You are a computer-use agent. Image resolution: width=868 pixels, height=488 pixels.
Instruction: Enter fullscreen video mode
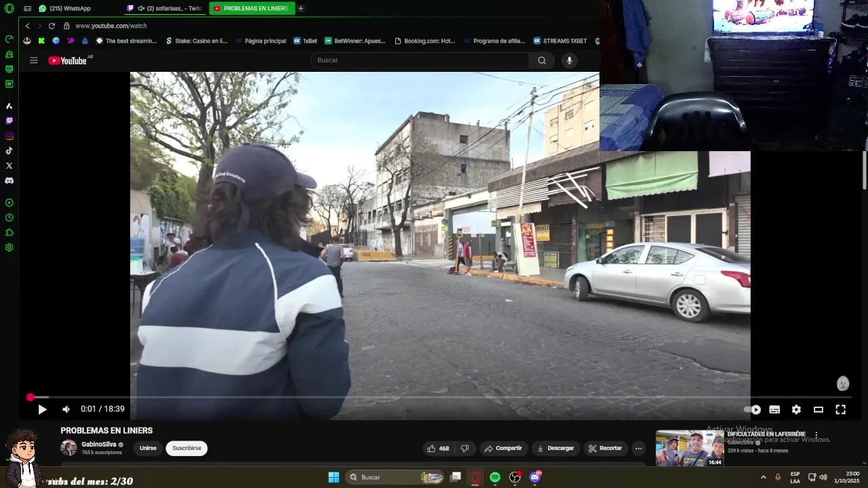click(840, 409)
